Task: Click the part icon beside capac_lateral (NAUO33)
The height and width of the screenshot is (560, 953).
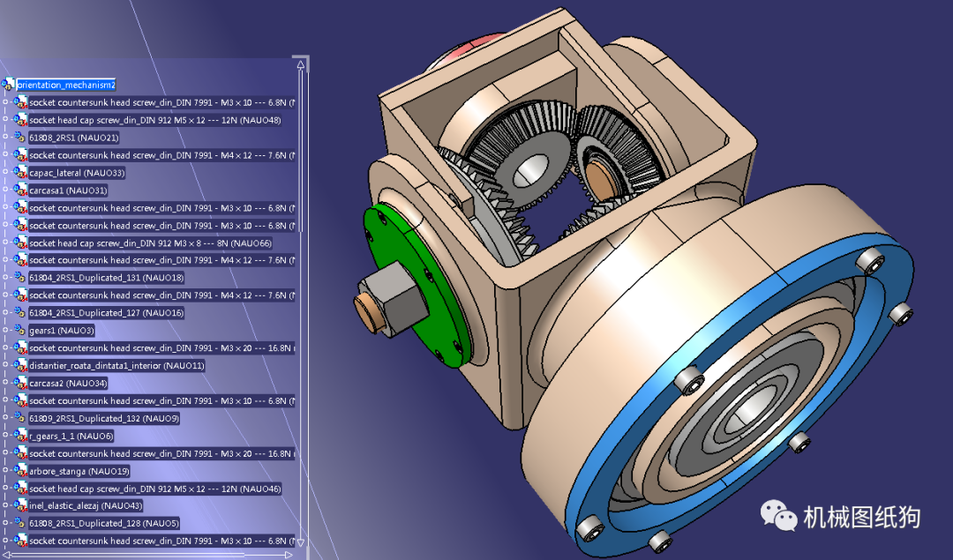Action: (20, 173)
